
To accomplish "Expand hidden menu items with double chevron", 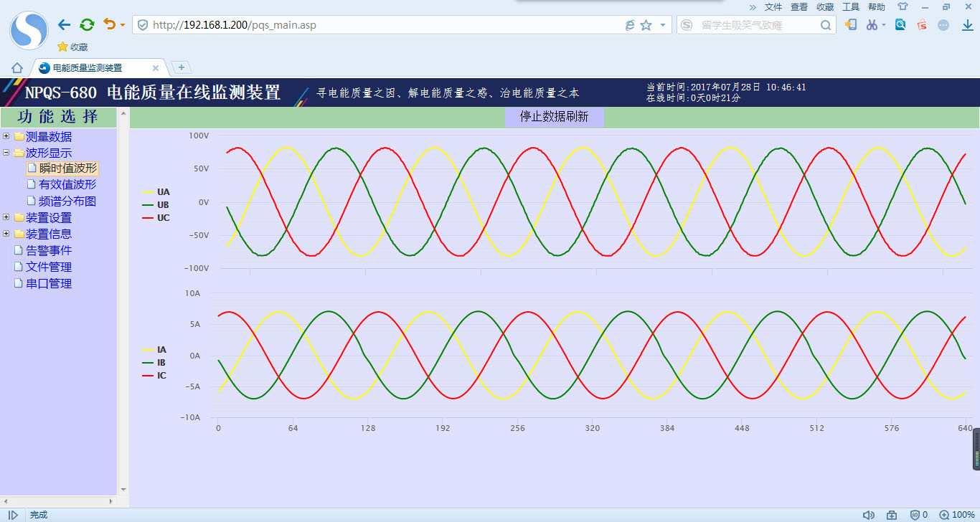I will coord(753,6).
